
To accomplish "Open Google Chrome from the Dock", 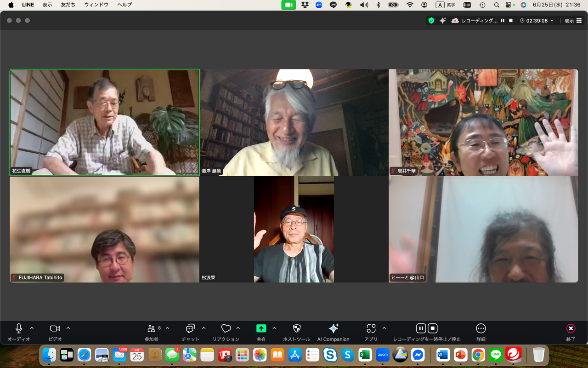I will tap(478, 355).
